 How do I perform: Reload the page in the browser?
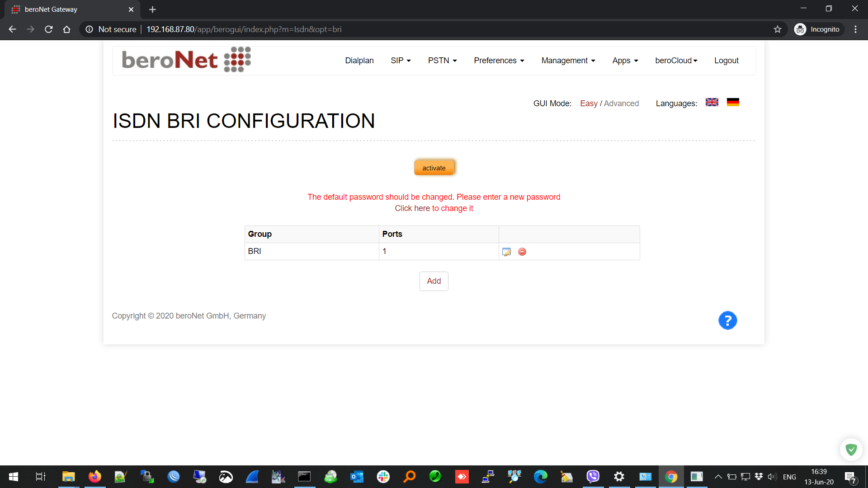pyautogui.click(x=49, y=29)
